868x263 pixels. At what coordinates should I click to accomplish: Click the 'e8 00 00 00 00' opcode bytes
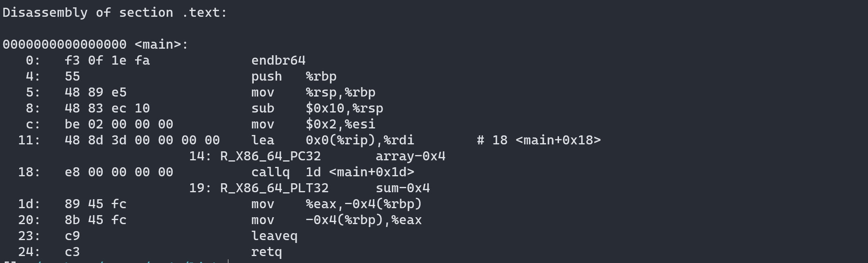pyautogui.click(x=119, y=172)
